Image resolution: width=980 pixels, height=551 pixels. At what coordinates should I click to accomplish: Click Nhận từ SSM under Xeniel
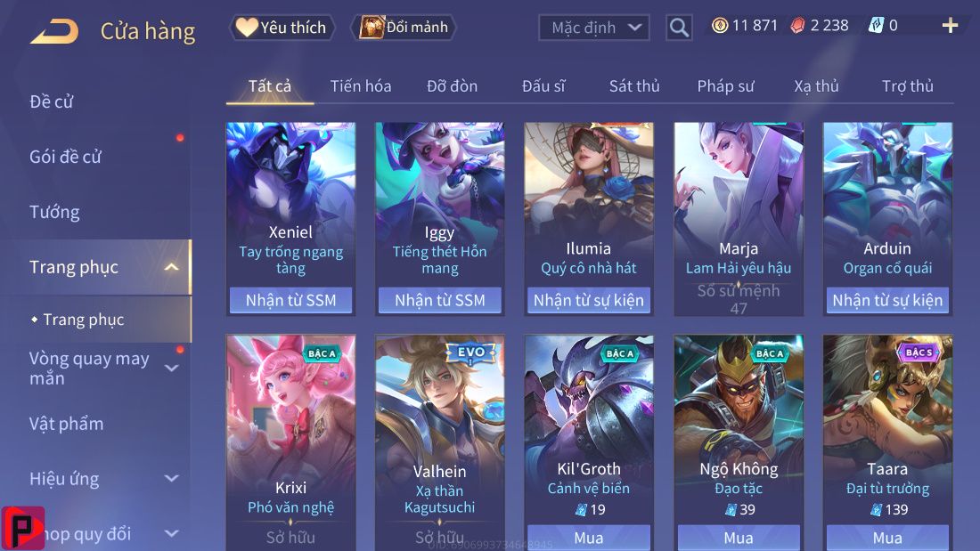(x=290, y=301)
